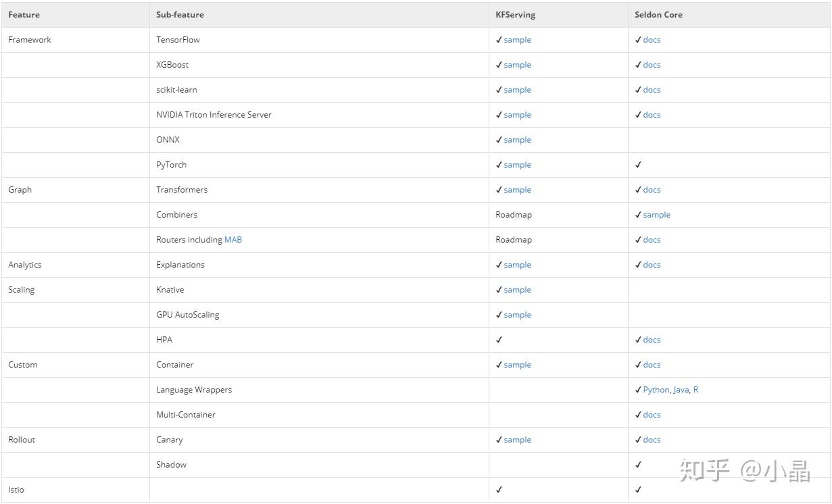832x504 pixels.
Task: Open KFServing GPU AutoScaling sample link
Action: tap(517, 315)
